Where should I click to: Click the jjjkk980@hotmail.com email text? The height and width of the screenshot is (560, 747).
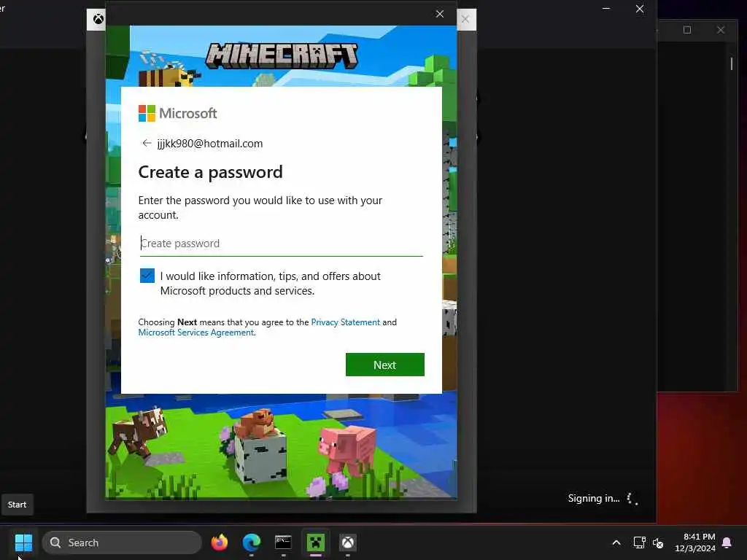[x=210, y=144]
